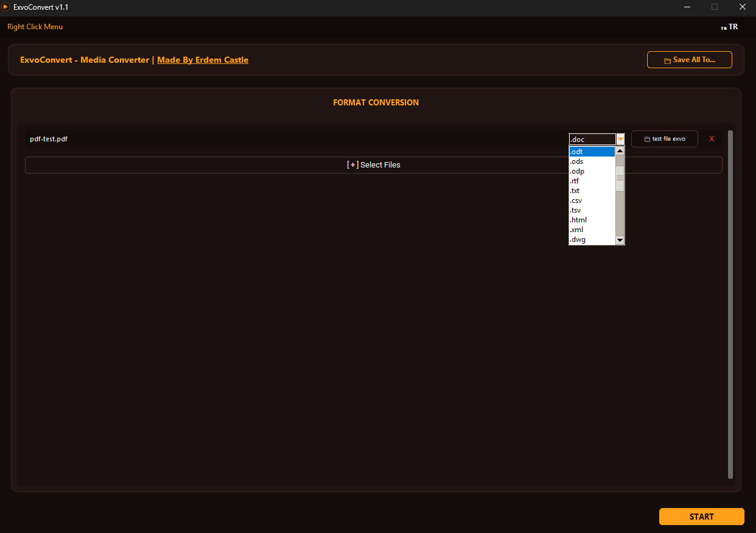The width and height of the screenshot is (756, 533).
Task: Pick the .dwg output format
Action: (592, 239)
